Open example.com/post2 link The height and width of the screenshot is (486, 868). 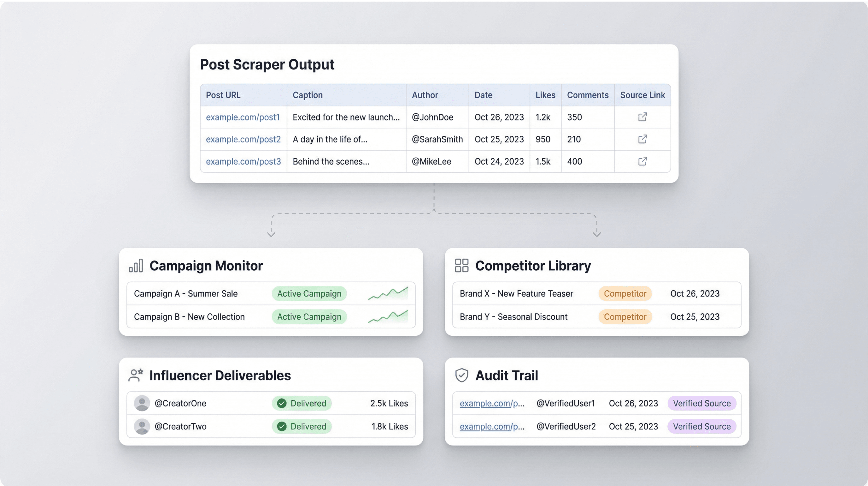click(243, 139)
